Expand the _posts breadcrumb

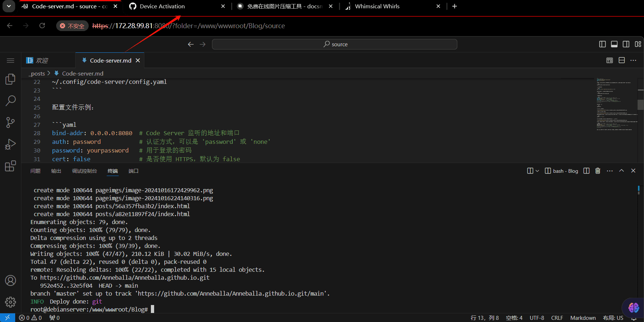(x=38, y=73)
